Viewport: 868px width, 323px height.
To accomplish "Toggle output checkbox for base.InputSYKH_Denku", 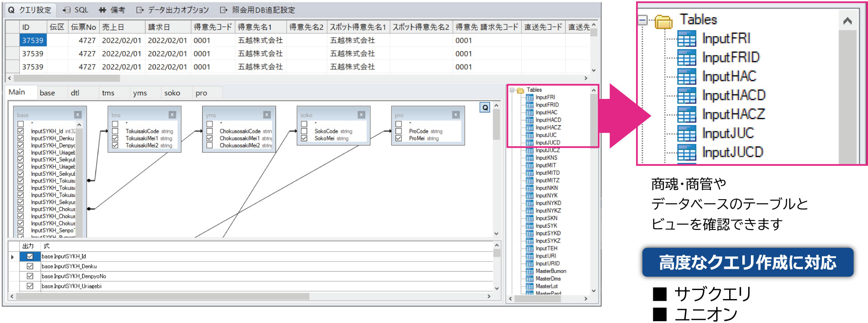I will click(x=30, y=266).
